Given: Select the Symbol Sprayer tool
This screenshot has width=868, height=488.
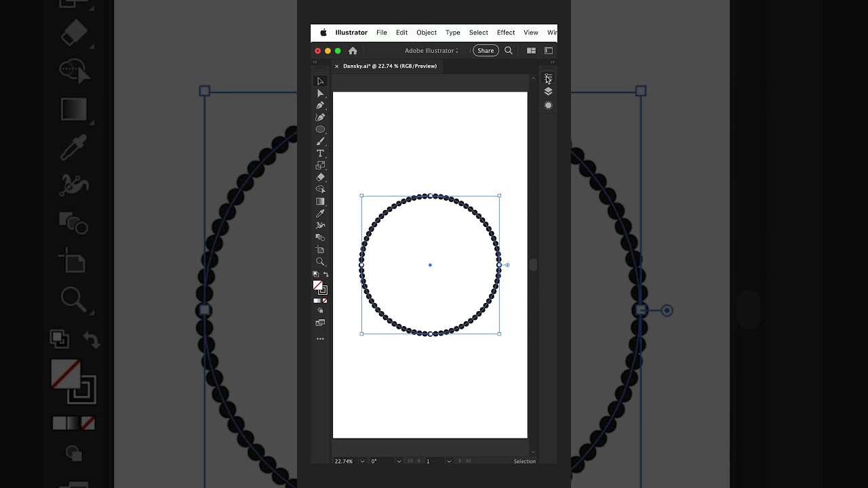Looking at the screenshot, I should click(x=320, y=226).
